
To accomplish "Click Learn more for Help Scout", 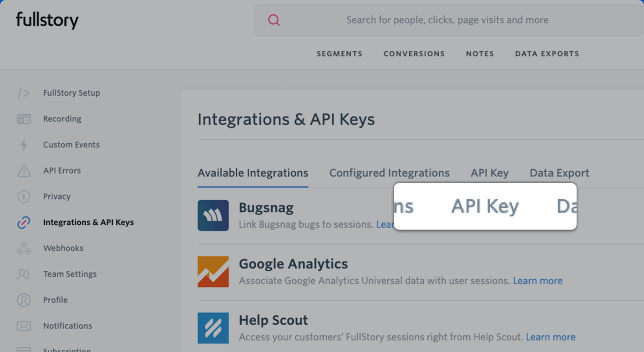I will tap(551, 337).
